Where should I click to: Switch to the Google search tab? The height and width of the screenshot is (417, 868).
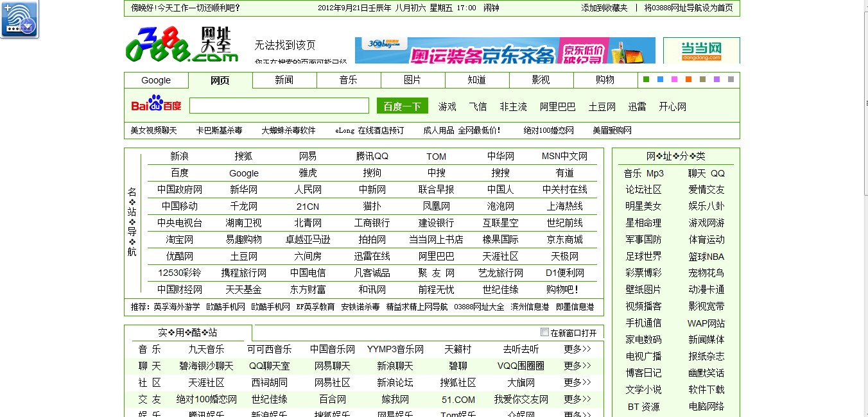[x=156, y=80]
